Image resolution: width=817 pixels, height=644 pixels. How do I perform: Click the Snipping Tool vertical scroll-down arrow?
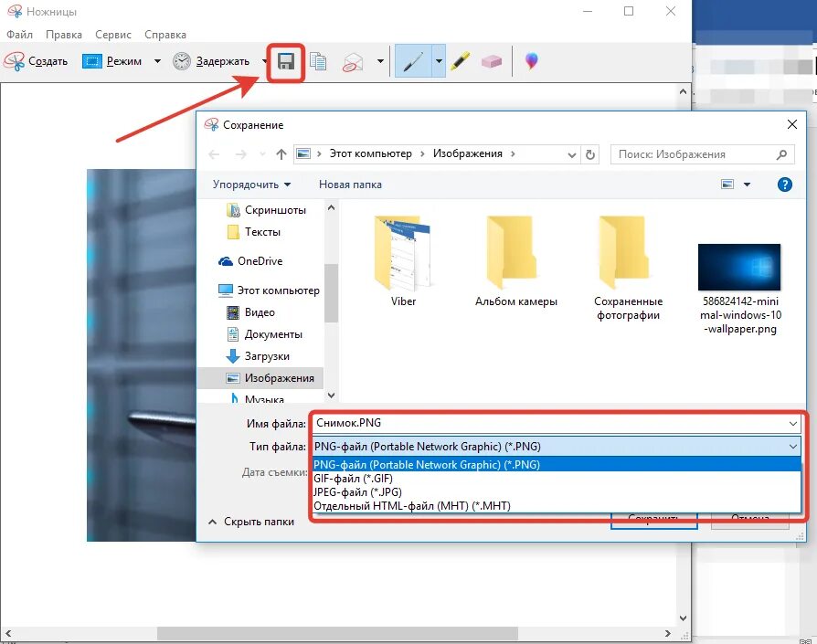(683, 618)
